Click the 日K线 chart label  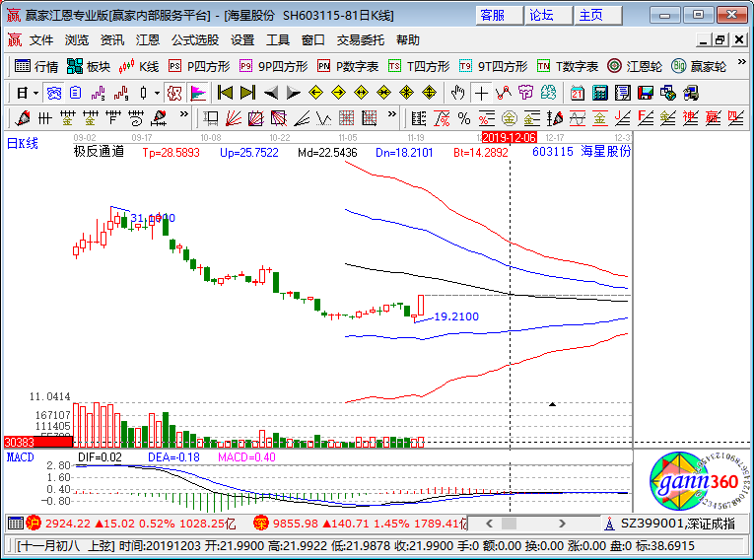point(23,143)
